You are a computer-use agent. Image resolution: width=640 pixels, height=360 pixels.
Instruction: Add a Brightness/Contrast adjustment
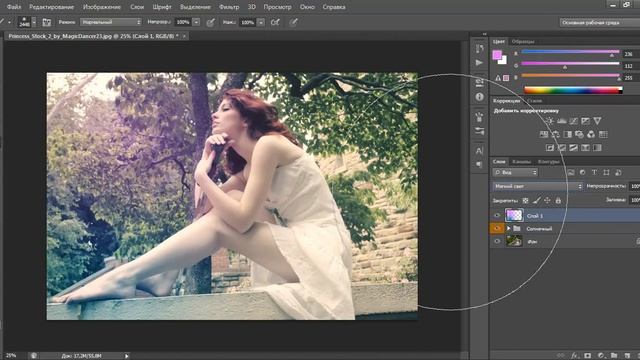click(x=550, y=121)
